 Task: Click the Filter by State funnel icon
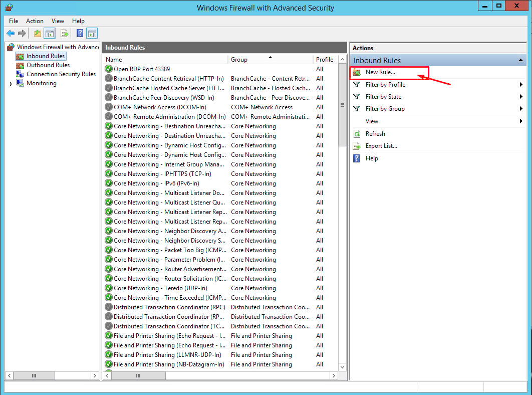(x=357, y=97)
